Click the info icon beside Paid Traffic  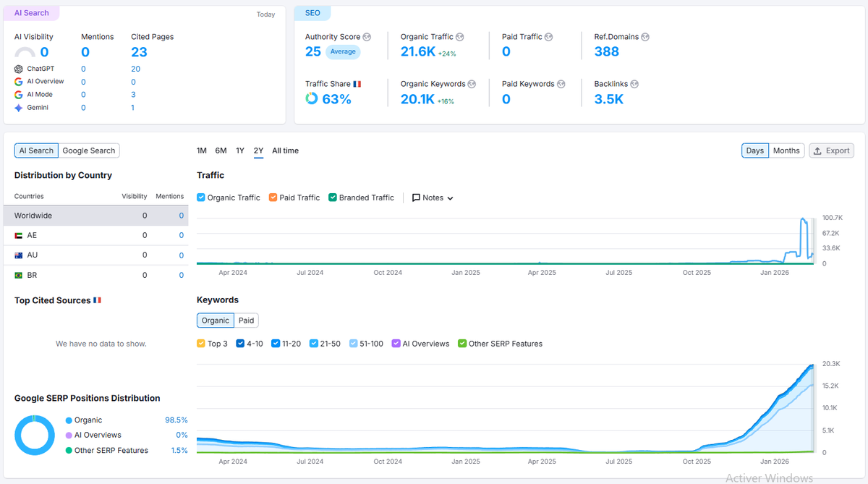(548, 37)
